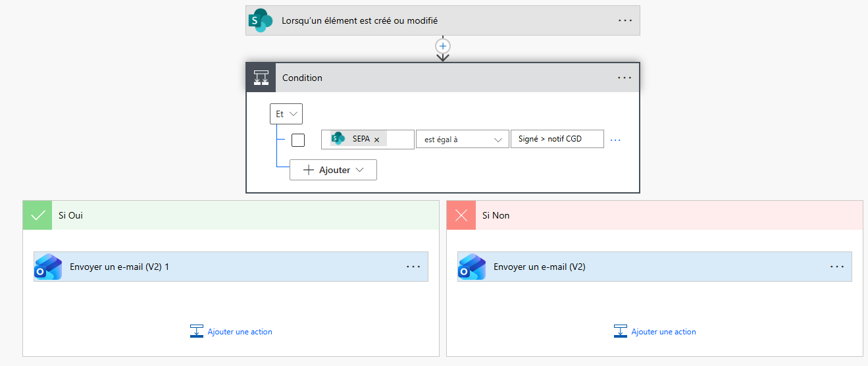Expand 'Lorsqu'un élément est créé ou modifié' card

(x=443, y=20)
